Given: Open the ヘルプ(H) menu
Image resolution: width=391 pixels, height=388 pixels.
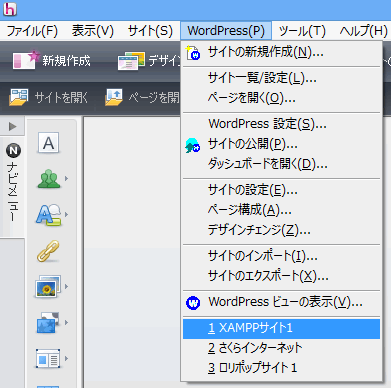Looking at the screenshot, I should pyautogui.click(x=363, y=31).
